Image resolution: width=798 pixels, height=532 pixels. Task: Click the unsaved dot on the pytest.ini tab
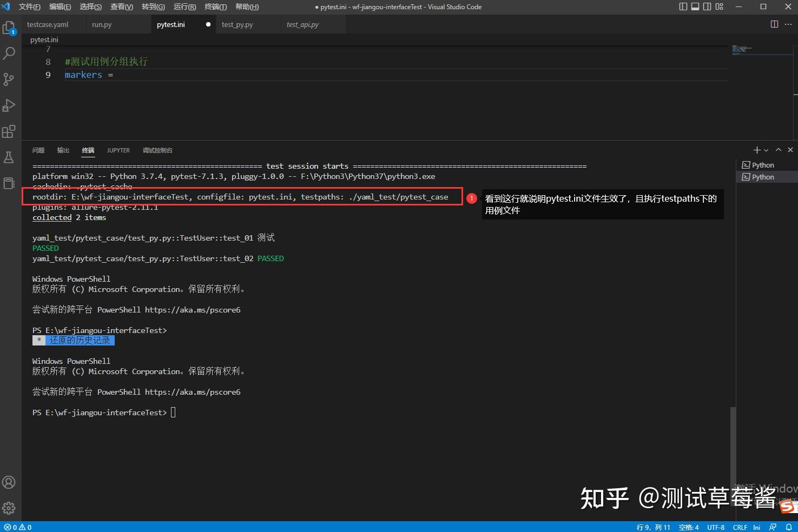point(208,24)
